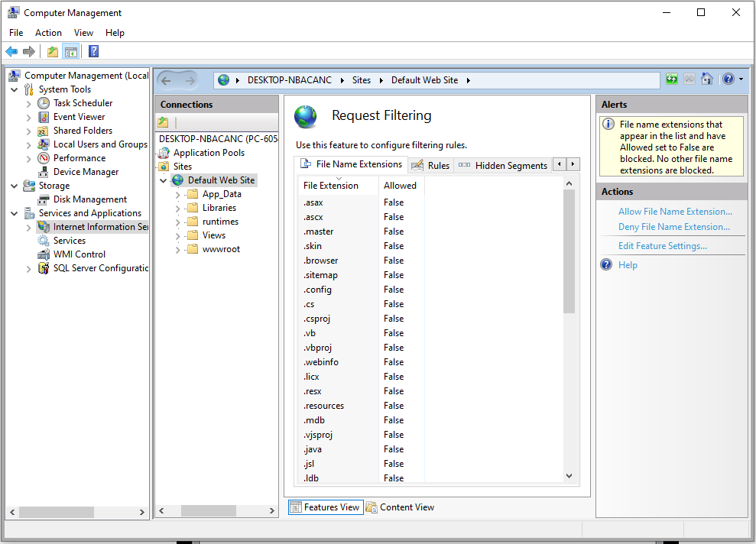Screen dimensions: 756x544
Task: Select the Features View button
Action: pos(326,507)
